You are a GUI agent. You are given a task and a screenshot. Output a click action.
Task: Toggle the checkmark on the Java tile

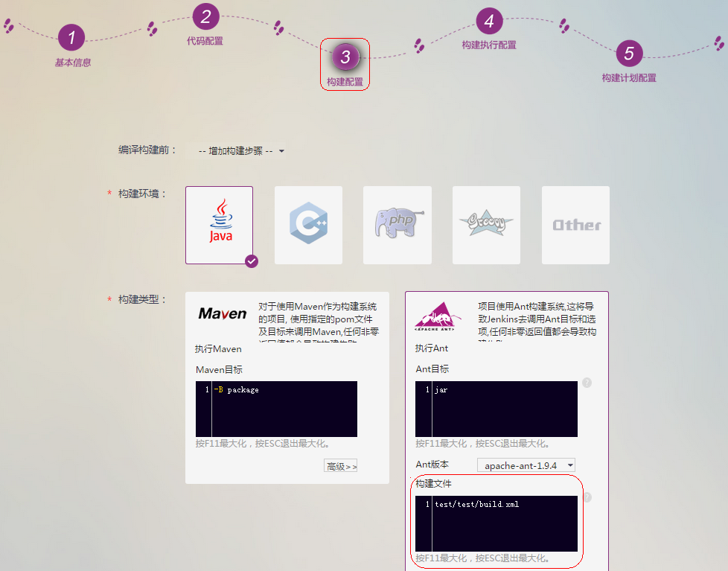tap(252, 261)
